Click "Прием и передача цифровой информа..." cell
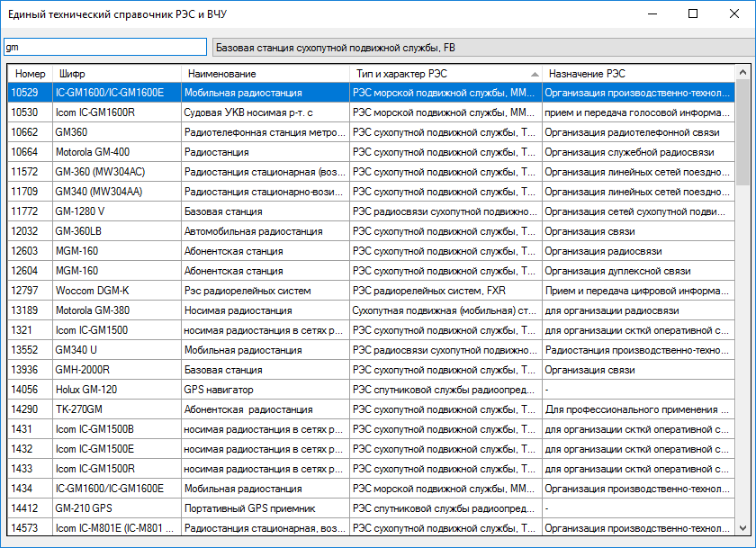 pyautogui.click(x=639, y=290)
